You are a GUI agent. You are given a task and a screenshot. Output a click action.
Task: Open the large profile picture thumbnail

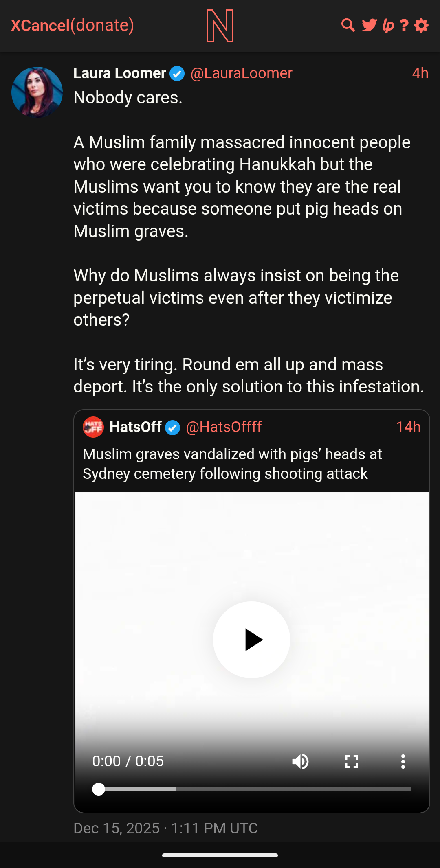tap(37, 92)
